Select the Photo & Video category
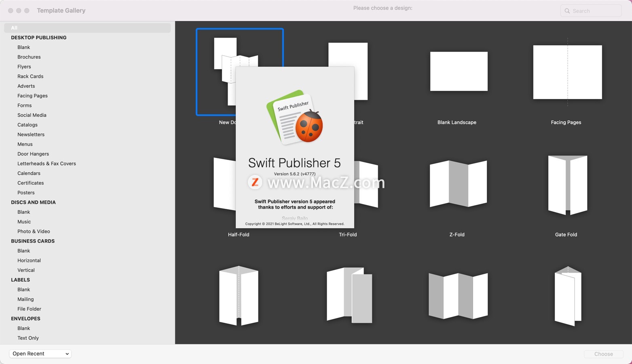Viewport: 632px width, 364px height. point(34,231)
